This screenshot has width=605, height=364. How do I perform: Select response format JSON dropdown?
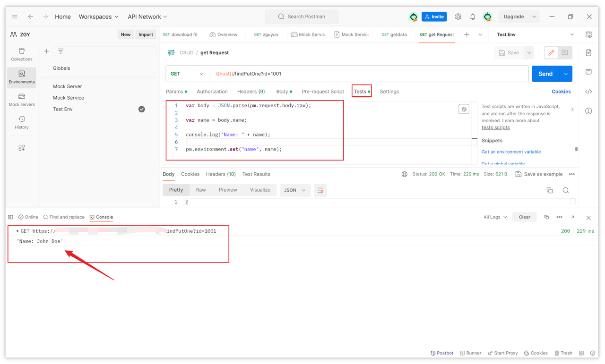click(x=294, y=190)
